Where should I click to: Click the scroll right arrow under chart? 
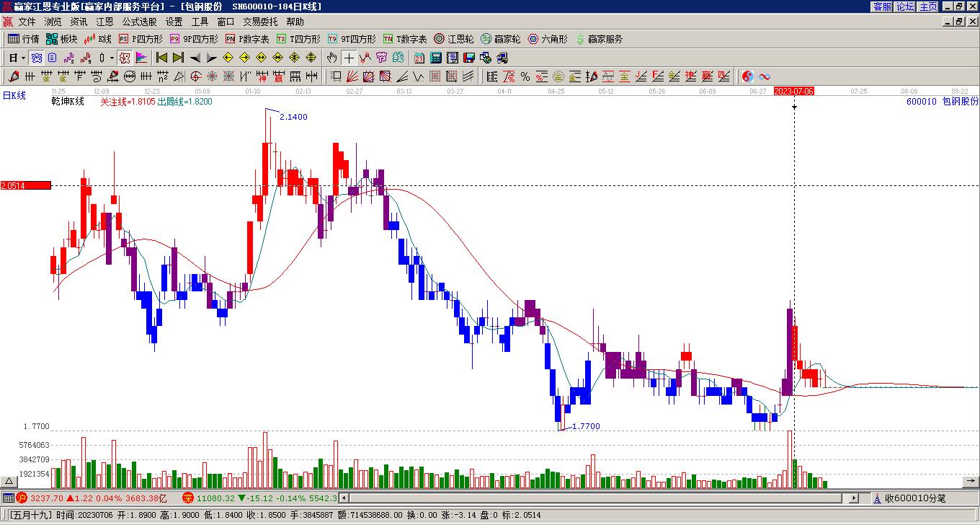click(854, 498)
